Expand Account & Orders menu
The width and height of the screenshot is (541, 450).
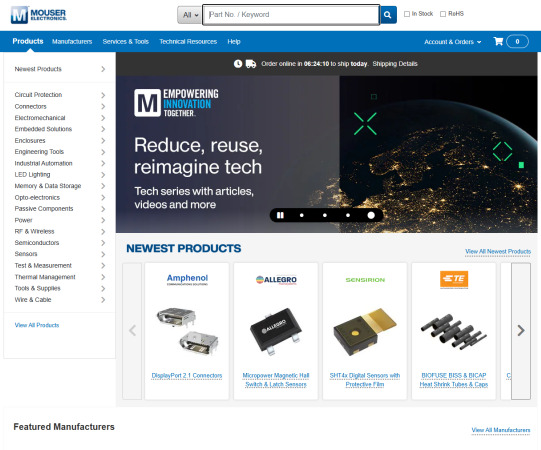(x=452, y=42)
